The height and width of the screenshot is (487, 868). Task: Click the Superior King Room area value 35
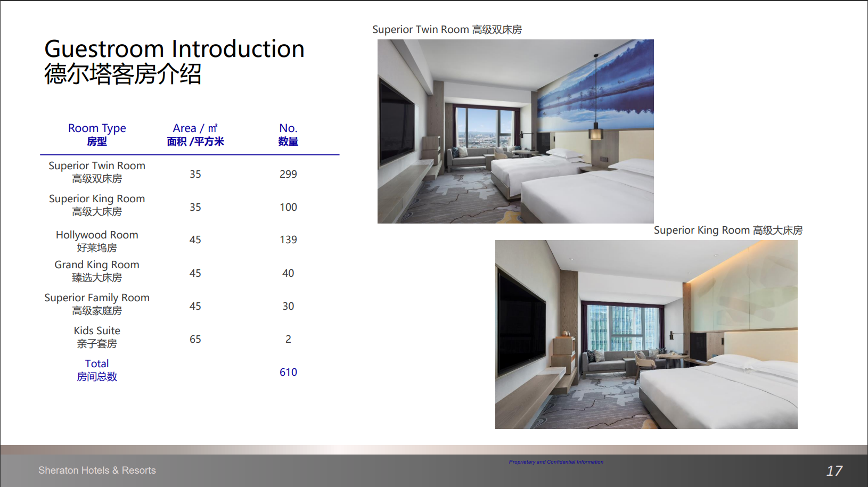tap(195, 207)
